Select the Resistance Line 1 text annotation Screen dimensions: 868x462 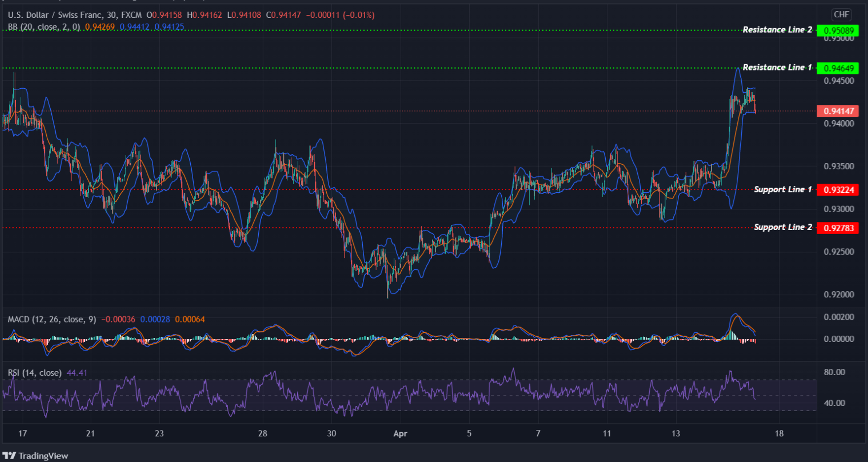pyautogui.click(x=777, y=67)
